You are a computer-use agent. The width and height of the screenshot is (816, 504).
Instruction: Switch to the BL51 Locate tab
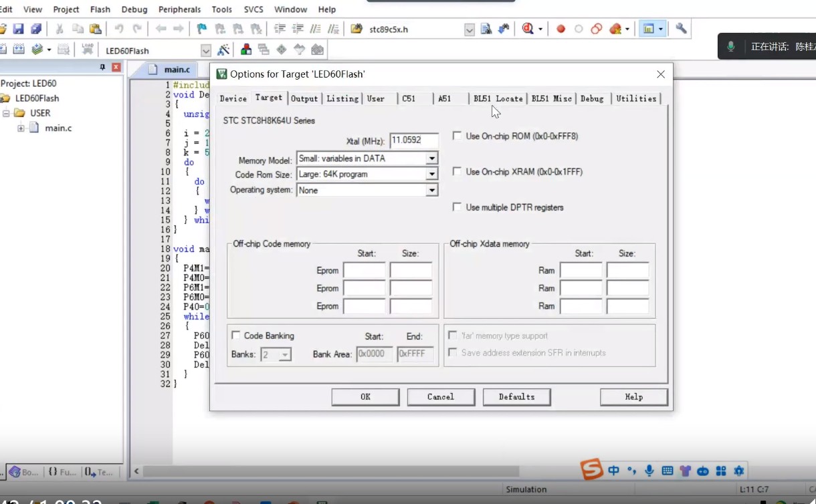click(498, 98)
